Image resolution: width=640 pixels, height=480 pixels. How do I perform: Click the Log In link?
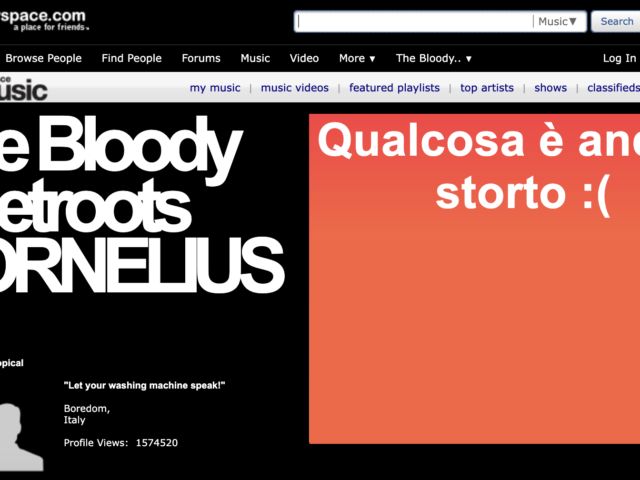tap(619, 58)
